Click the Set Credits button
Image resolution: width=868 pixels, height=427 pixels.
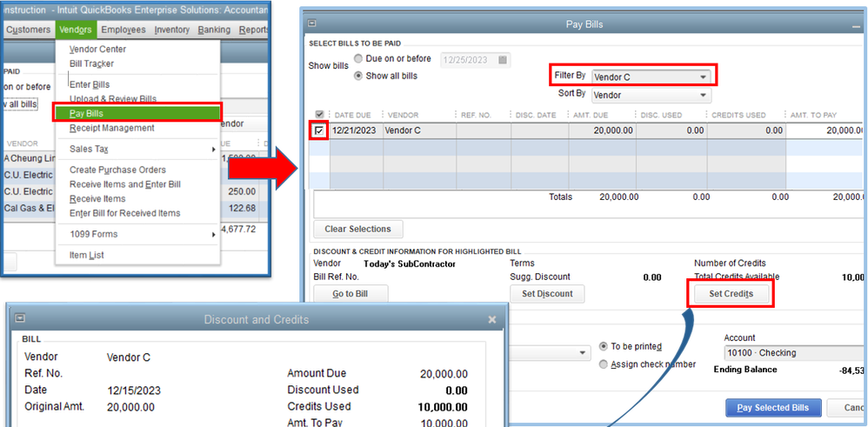(x=731, y=294)
